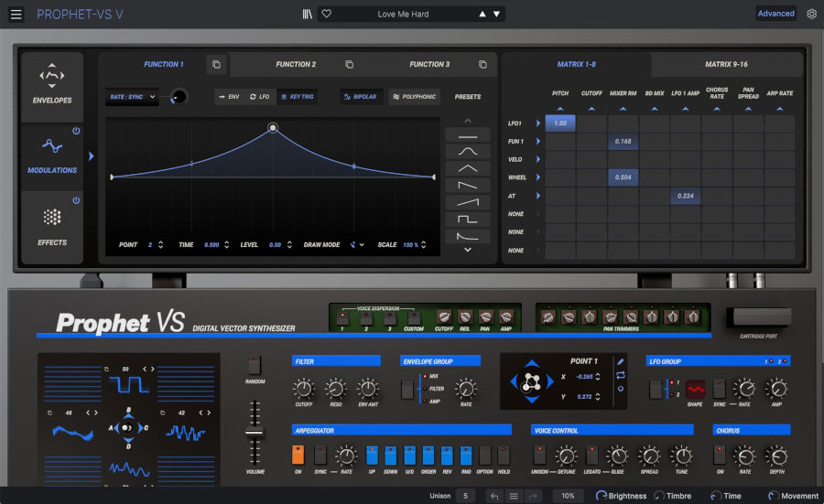Image resolution: width=824 pixels, height=504 pixels.
Task: Switch to the Matrix 9-16 tab
Action: pyautogui.click(x=726, y=65)
